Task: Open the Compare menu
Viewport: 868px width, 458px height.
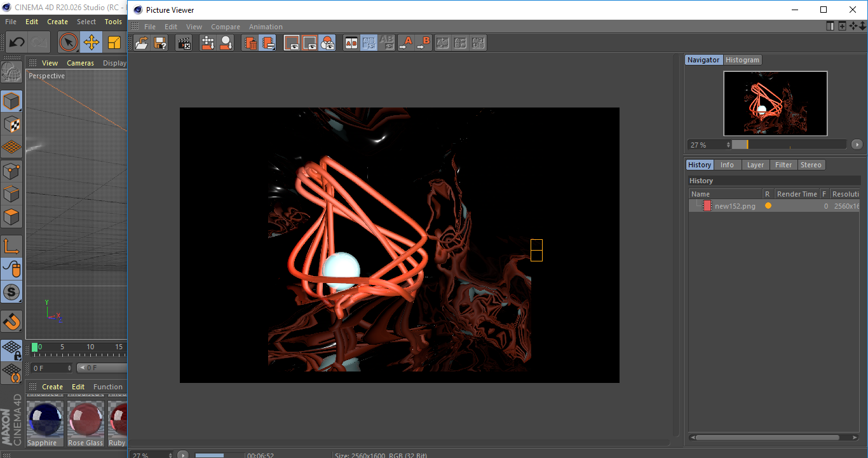Action: pos(226,27)
